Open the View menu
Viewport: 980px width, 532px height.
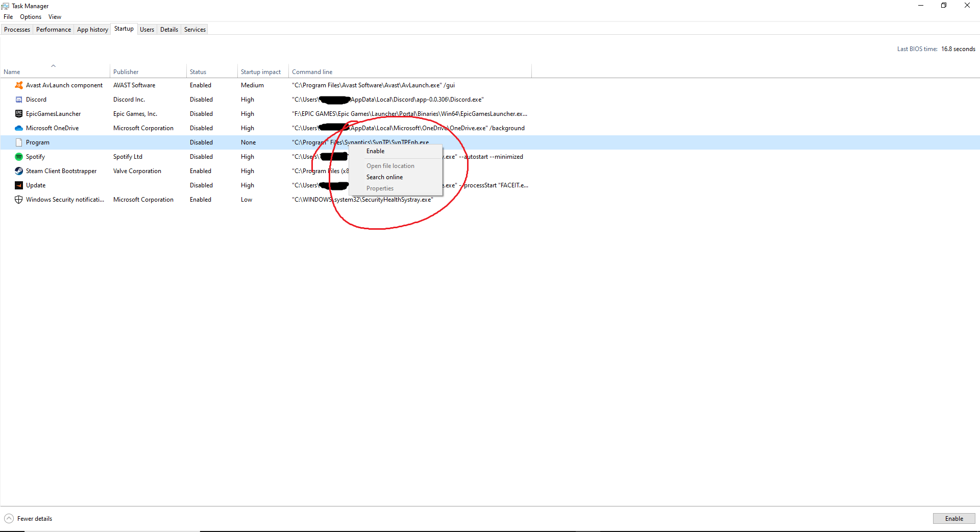click(55, 17)
